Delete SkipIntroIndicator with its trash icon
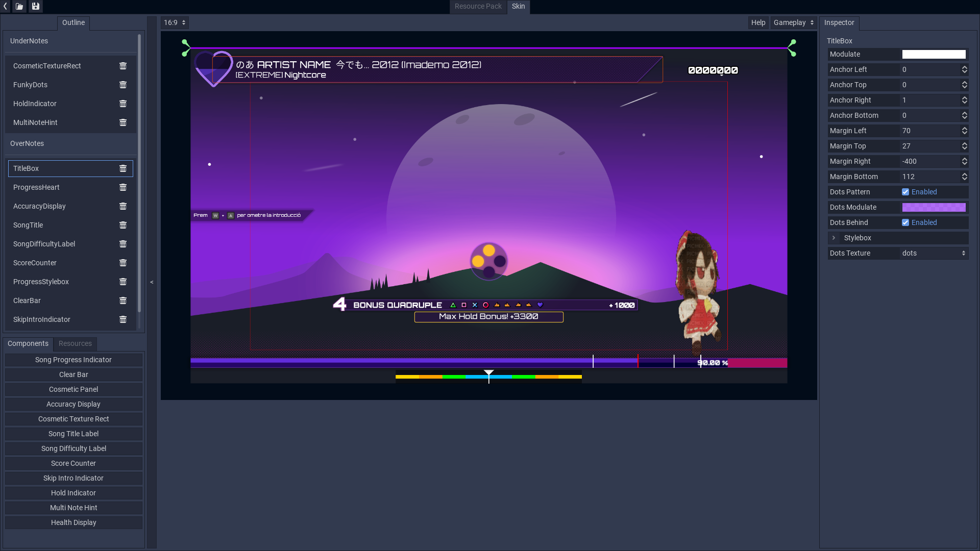The height and width of the screenshot is (551, 980). point(123,319)
